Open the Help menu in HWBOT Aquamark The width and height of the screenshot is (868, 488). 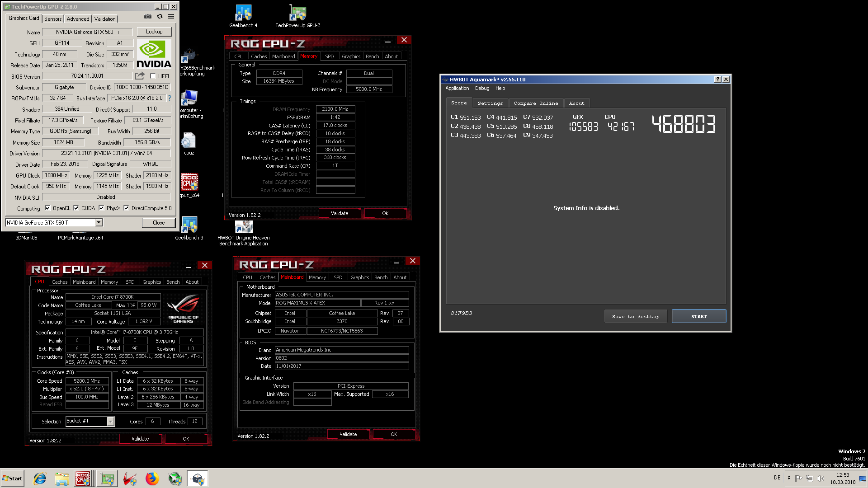pyautogui.click(x=500, y=88)
